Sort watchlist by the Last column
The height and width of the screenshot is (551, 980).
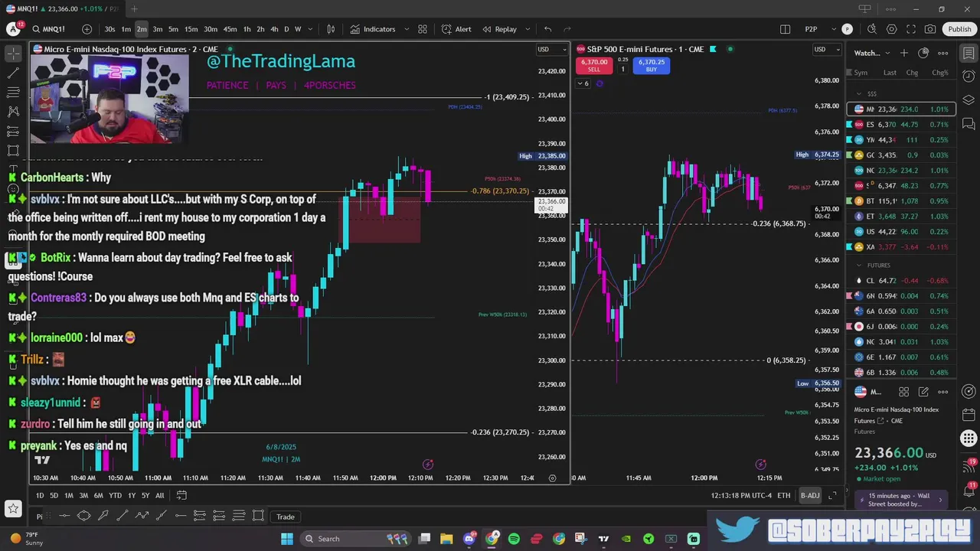tap(890, 73)
